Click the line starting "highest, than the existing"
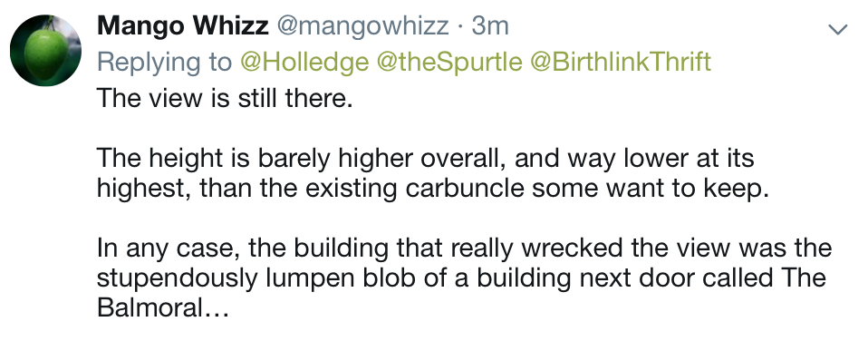 pyautogui.click(x=433, y=188)
